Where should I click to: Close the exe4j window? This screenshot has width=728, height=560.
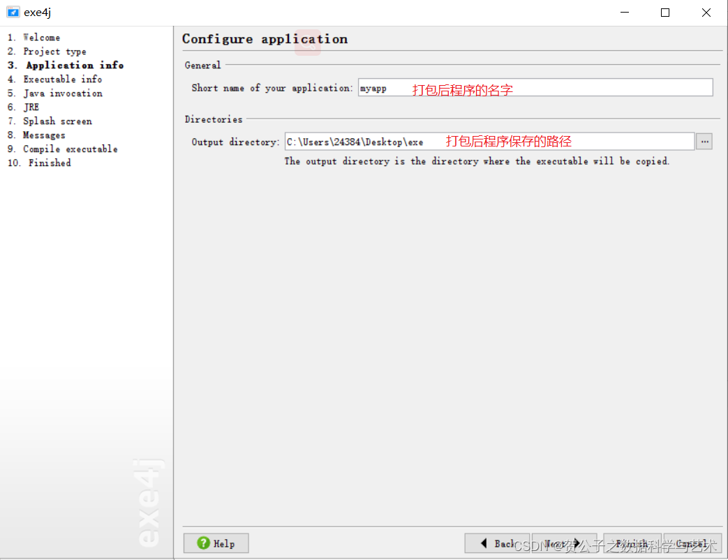coord(706,13)
